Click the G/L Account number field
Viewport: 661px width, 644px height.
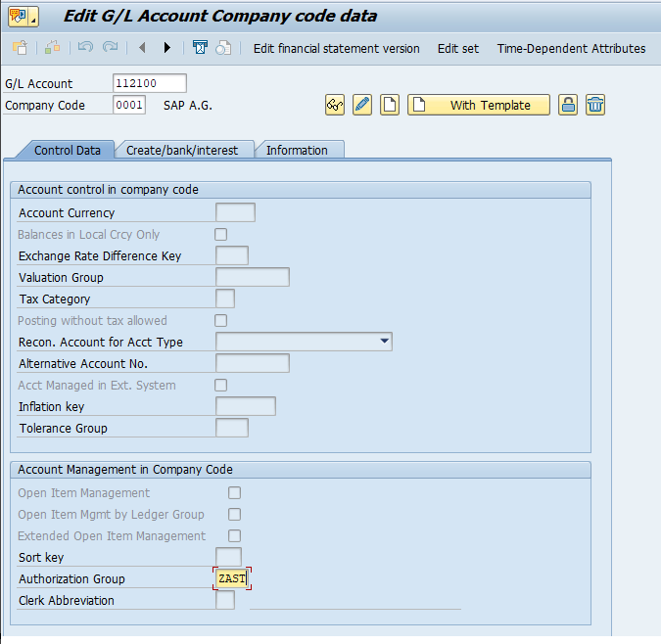coord(150,83)
